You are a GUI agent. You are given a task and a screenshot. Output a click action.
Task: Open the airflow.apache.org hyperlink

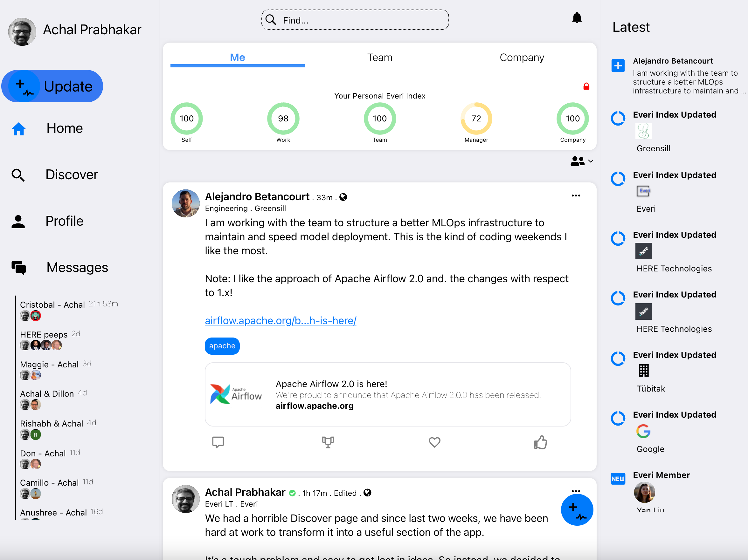[280, 320]
